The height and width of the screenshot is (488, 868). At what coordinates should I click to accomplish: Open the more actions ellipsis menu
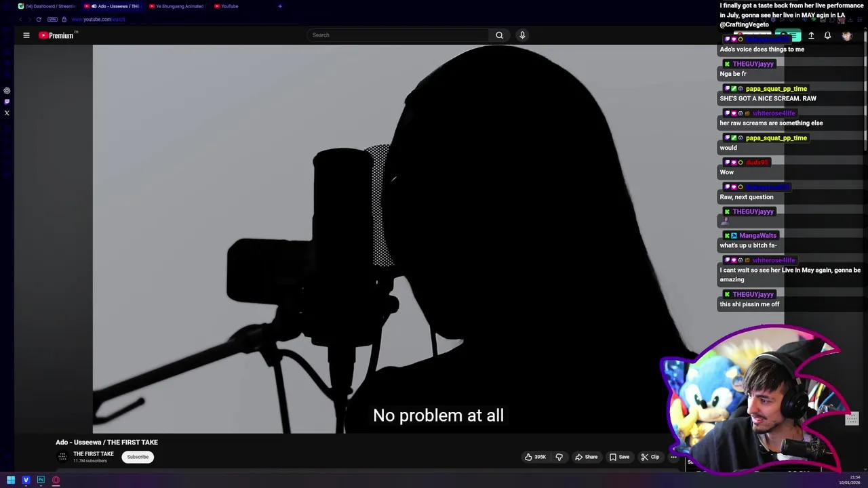click(x=673, y=457)
